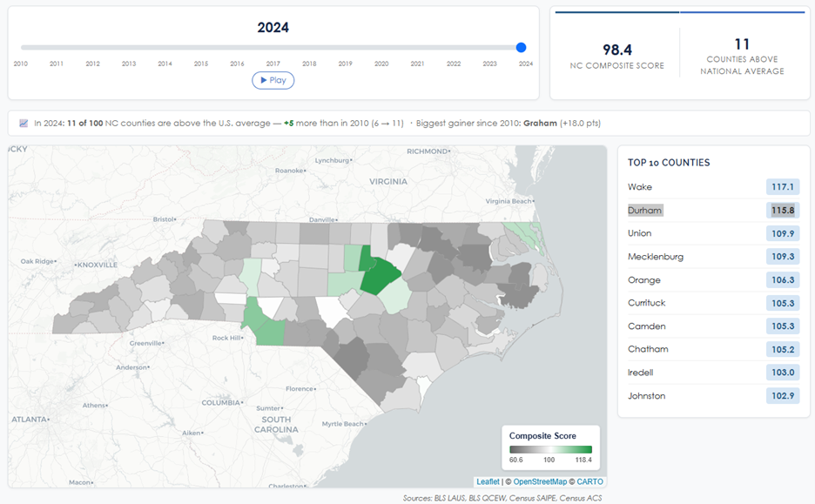
Task: Select Wake in the top counties list
Action: pyautogui.click(x=640, y=187)
